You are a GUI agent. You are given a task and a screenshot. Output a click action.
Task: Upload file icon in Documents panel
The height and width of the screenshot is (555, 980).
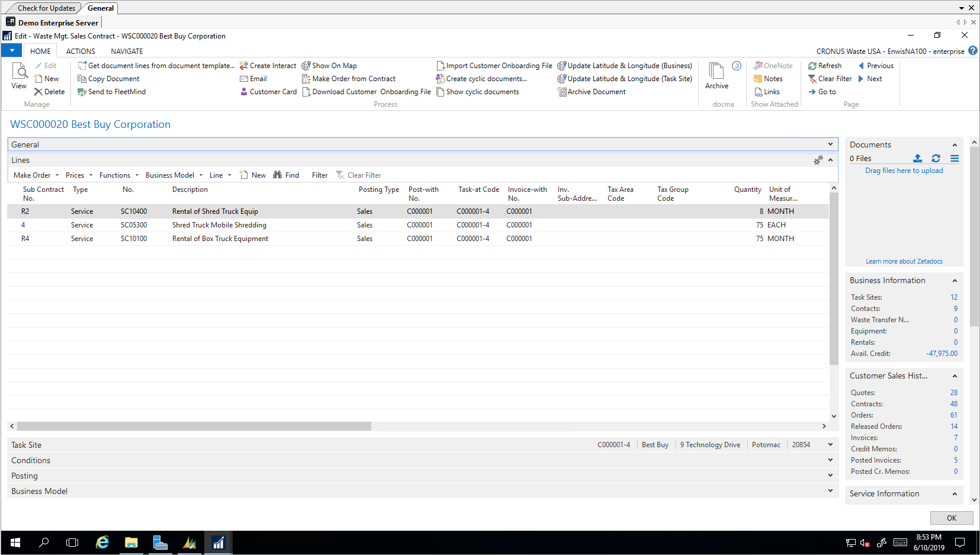point(917,158)
